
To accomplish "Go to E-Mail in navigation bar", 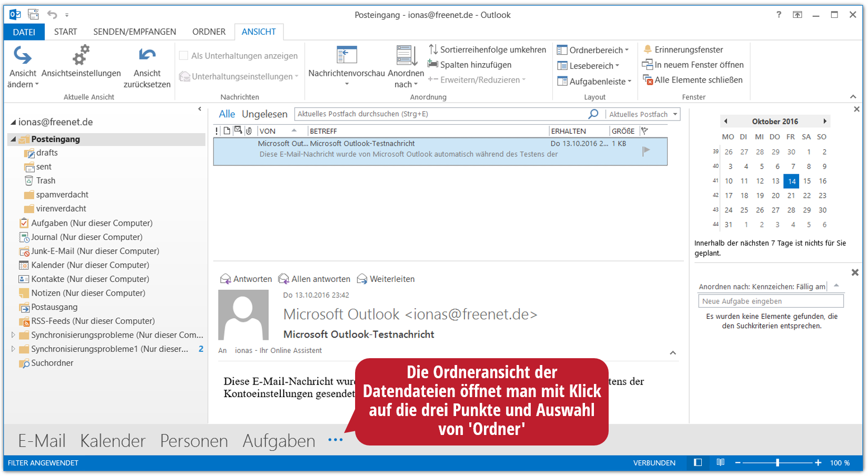I will 42,441.
